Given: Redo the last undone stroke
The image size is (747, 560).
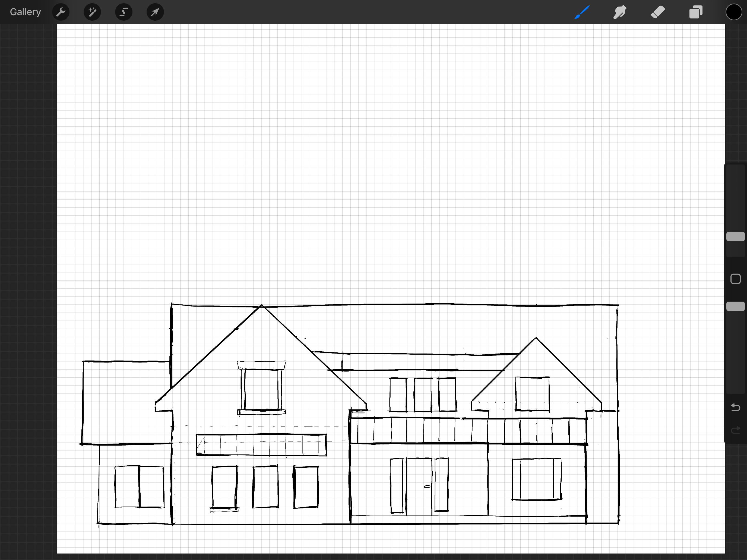Looking at the screenshot, I should pos(736,430).
